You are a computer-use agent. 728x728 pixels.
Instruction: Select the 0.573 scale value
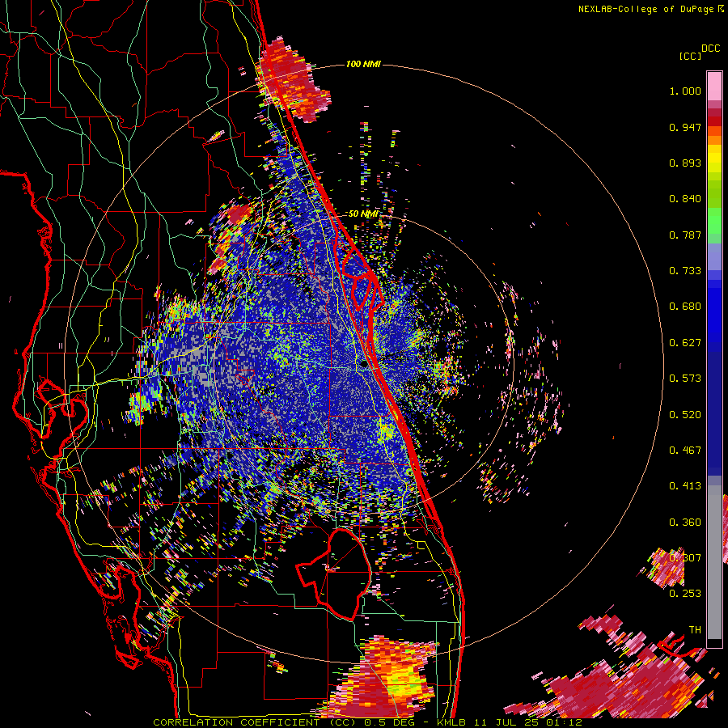pyautogui.click(x=685, y=379)
